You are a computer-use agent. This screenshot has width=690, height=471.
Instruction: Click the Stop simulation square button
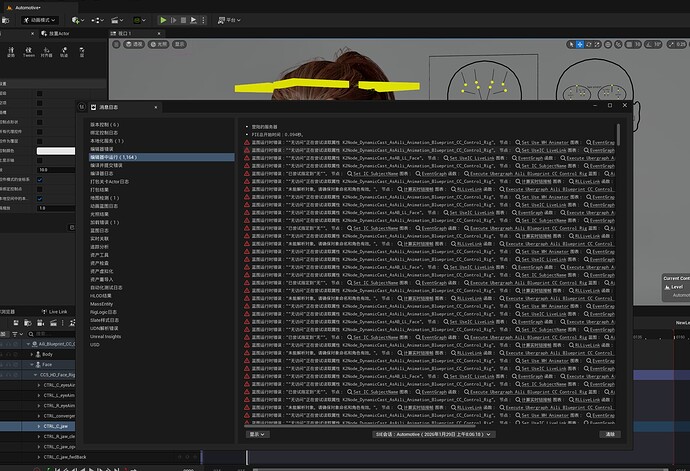pos(184,20)
